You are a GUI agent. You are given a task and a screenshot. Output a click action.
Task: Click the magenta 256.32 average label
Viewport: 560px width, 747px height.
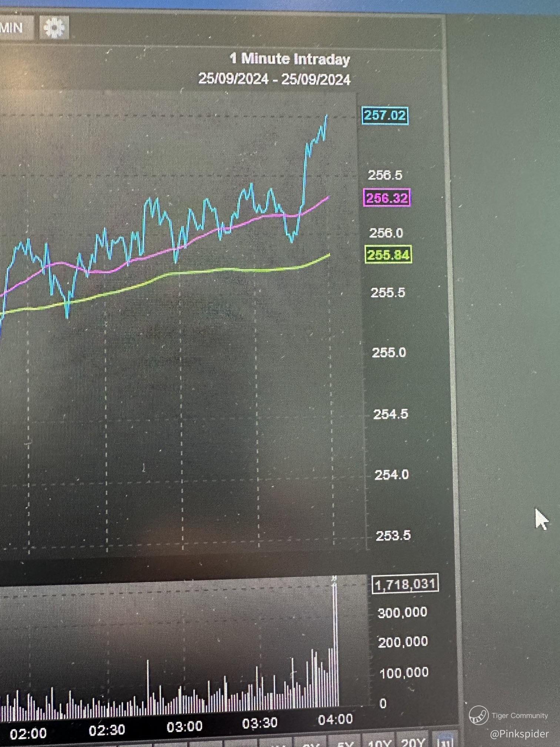tap(387, 198)
